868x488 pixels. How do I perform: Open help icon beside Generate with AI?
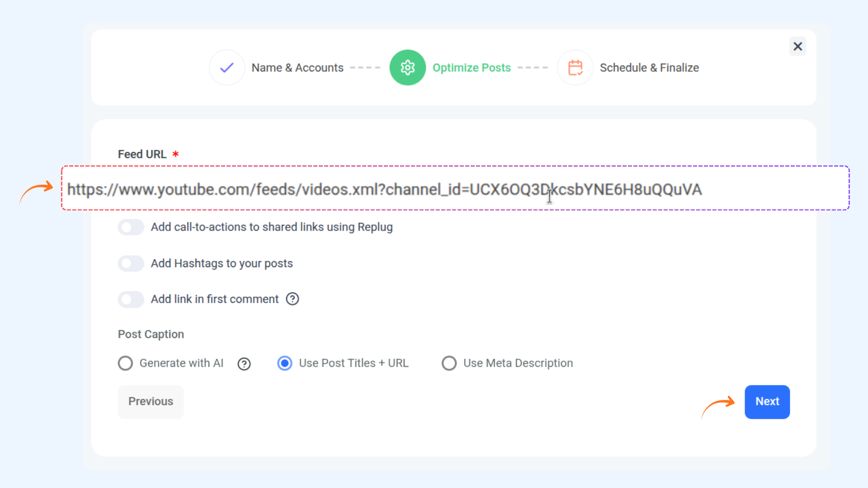244,364
